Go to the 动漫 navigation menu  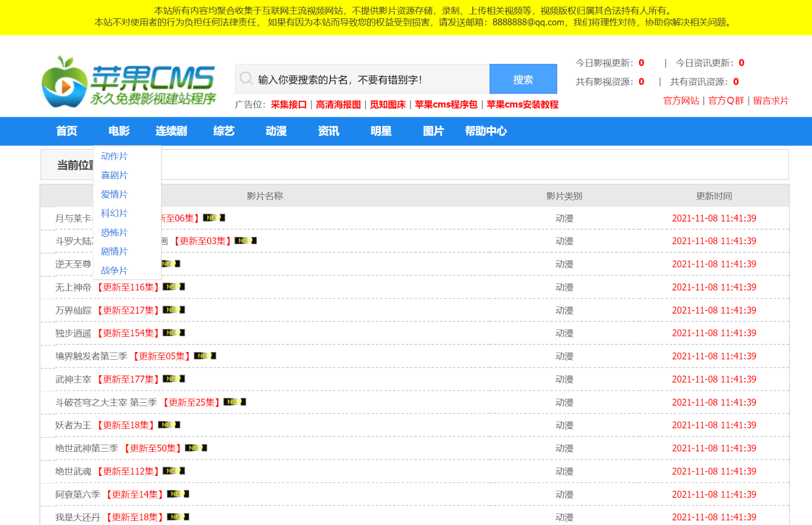(276, 132)
